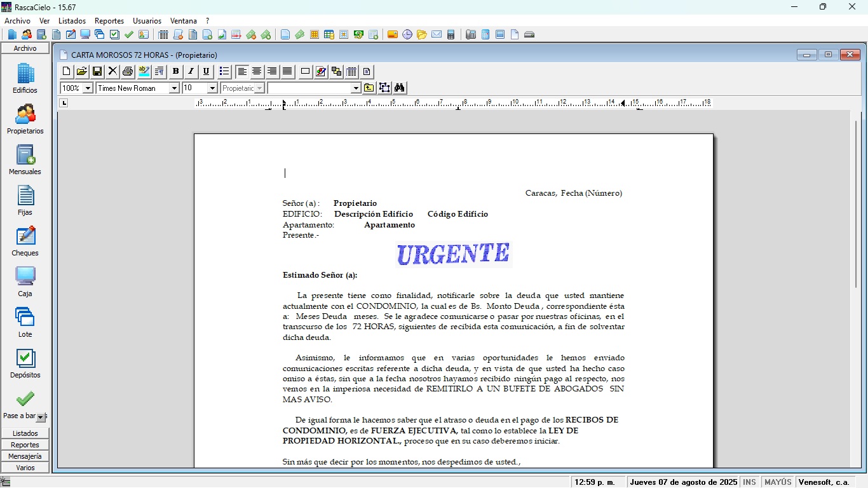Image resolution: width=868 pixels, height=488 pixels.
Task: Open the Ver menu
Action: point(44,21)
